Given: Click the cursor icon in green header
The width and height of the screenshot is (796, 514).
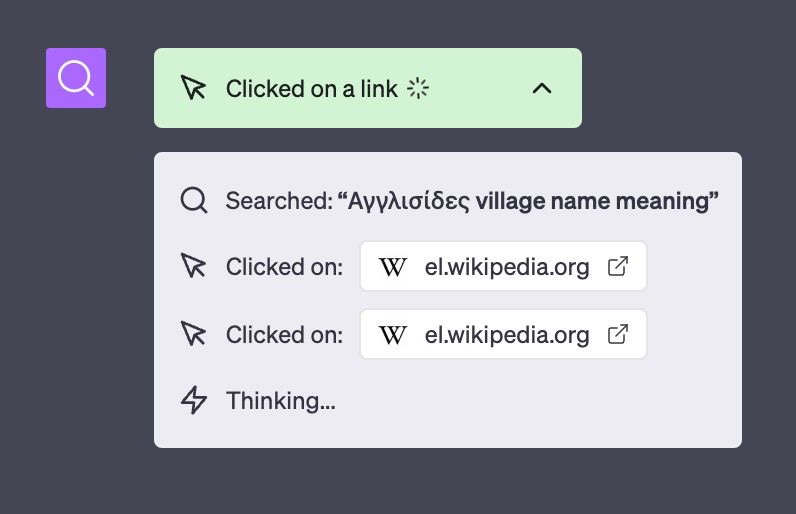Looking at the screenshot, I should point(193,88).
